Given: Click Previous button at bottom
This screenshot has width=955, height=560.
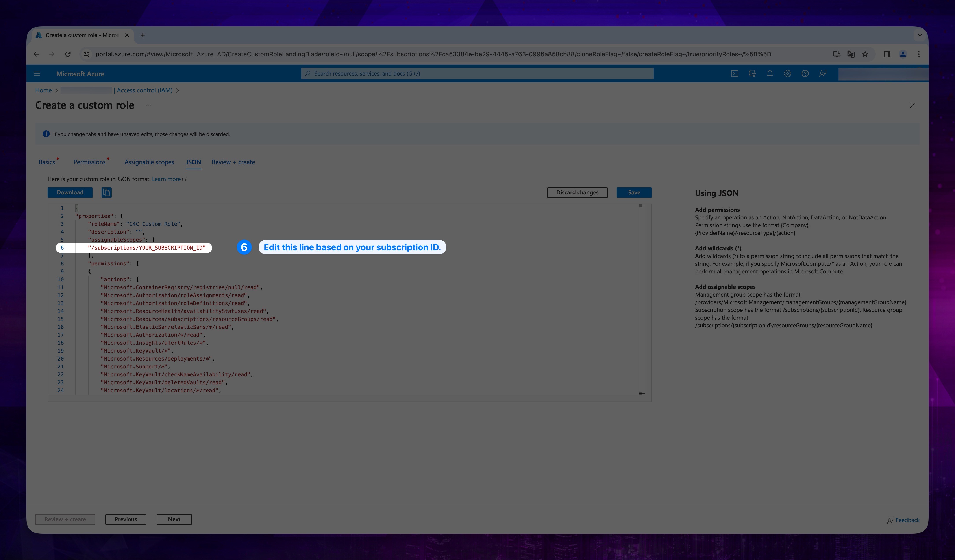Looking at the screenshot, I should tap(126, 519).
